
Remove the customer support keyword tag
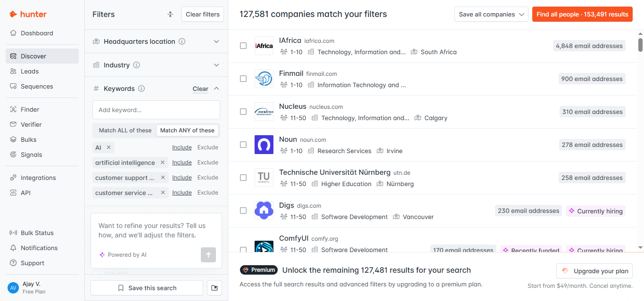pyautogui.click(x=163, y=178)
